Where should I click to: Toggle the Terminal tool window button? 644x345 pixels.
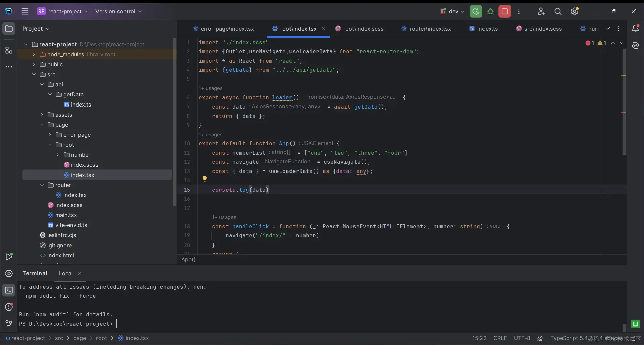[9, 290]
